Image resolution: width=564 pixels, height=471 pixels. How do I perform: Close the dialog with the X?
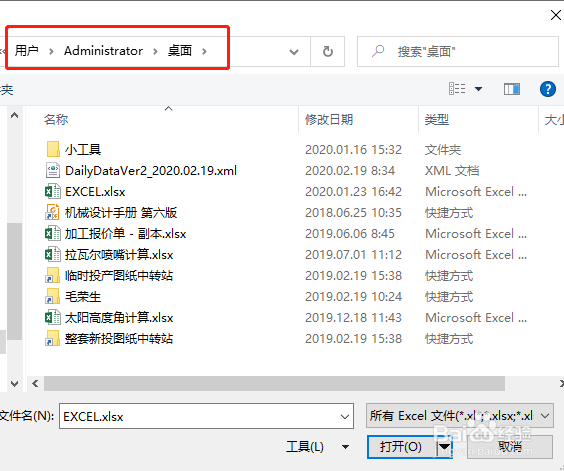point(556,15)
